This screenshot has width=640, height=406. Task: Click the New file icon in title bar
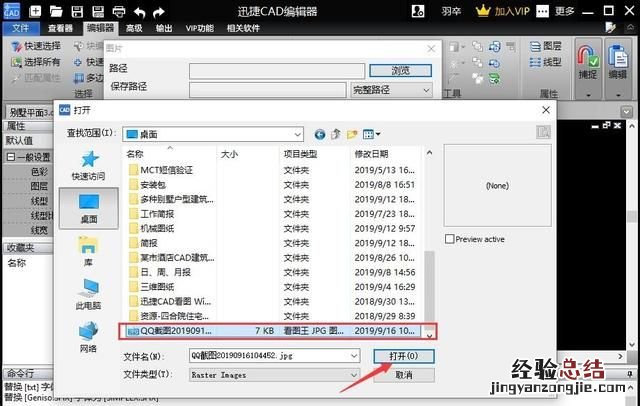35,11
